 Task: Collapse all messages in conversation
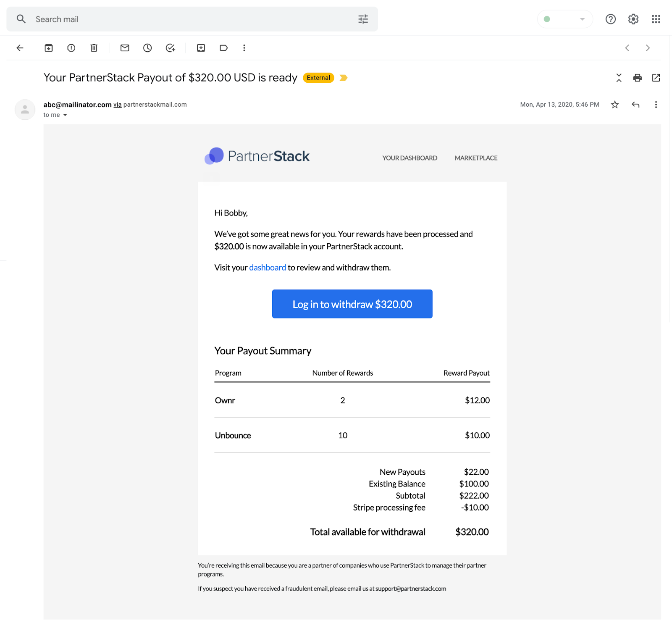coord(619,78)
